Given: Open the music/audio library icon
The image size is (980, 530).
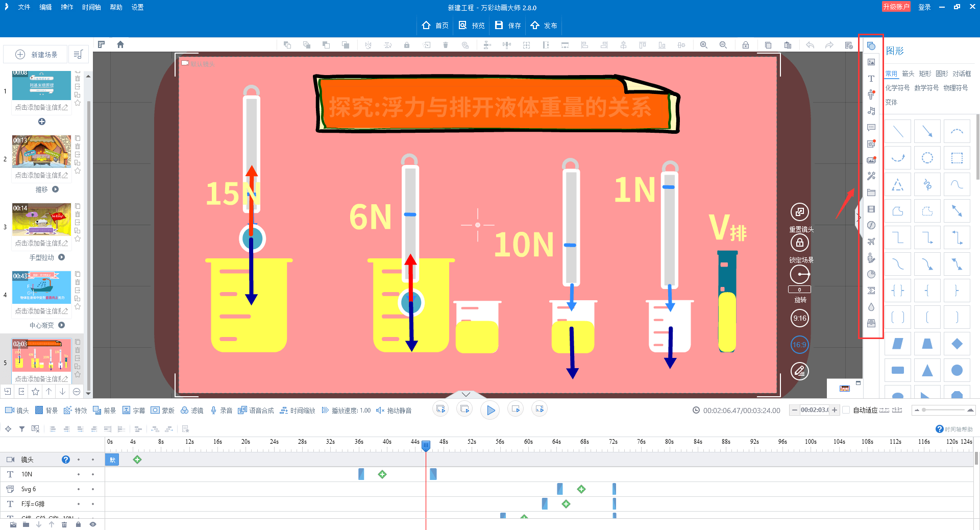Looking at the screenshot, I should 871,111.
